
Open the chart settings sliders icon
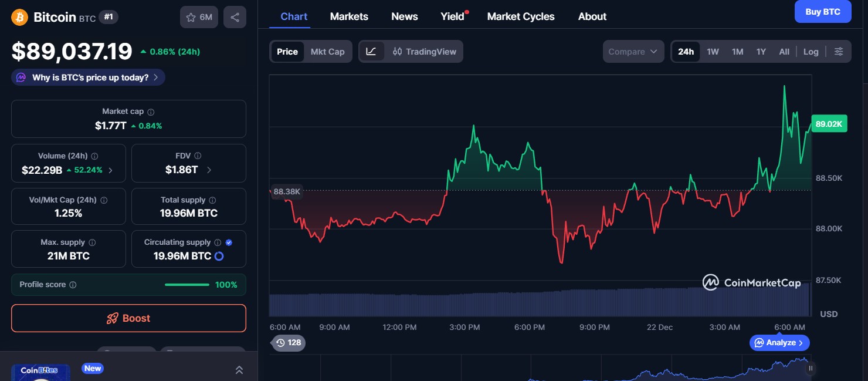(x=839, y=51)
